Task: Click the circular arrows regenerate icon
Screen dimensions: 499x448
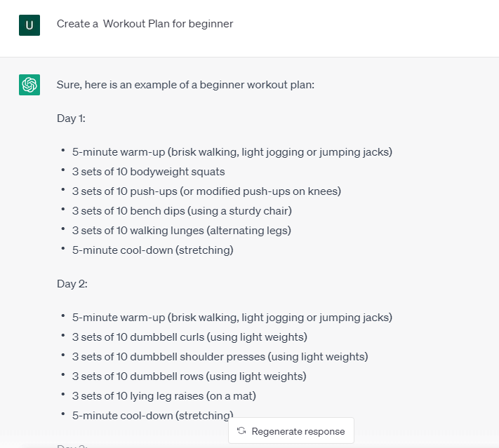Action: pyautogui.click(x=241, y=431)
